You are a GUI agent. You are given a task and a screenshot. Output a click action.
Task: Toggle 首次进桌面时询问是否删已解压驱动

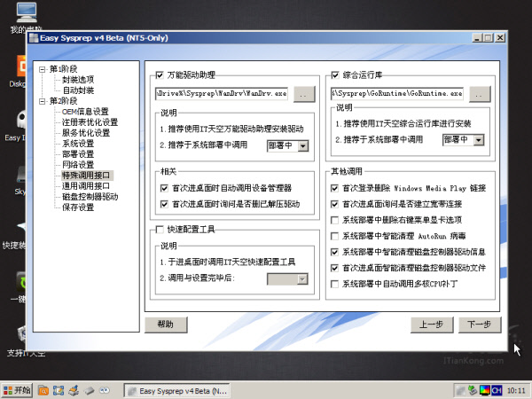point(164,204)
